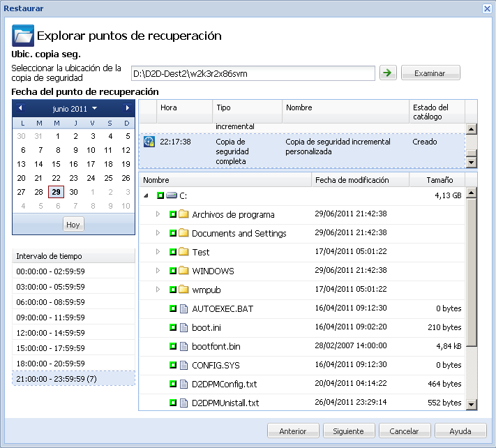496x448 pixels.
Task: Click the WINDOWS folder icon
Action: [x=184, y=271]
